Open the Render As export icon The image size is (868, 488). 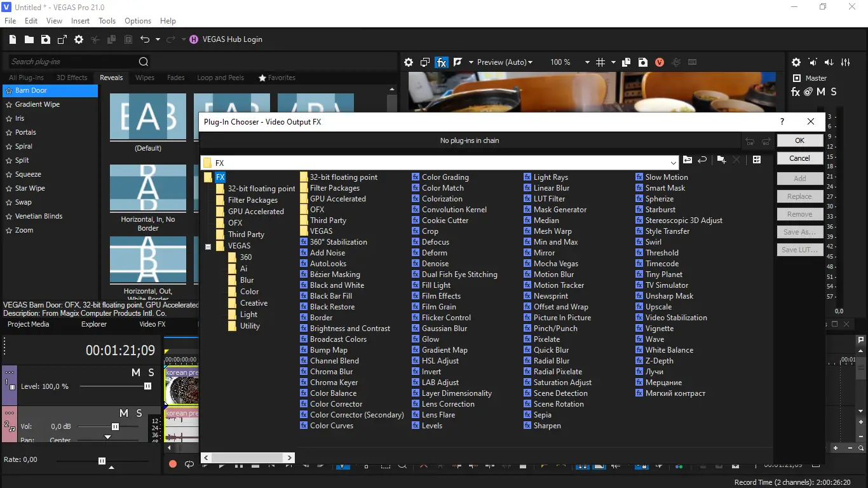[62, 39]
